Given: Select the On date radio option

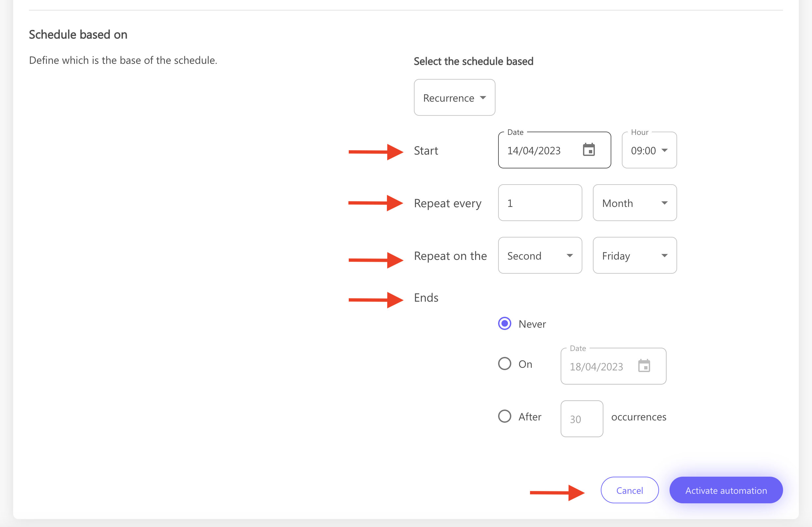Looking at the screenshot, I should pyautogui.click(x=505, y=364).
